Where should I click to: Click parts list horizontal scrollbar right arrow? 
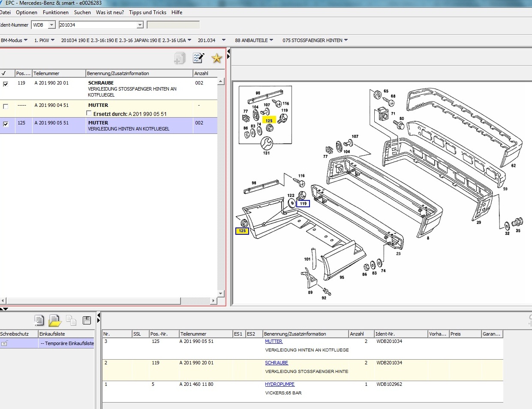click(213, 301)
